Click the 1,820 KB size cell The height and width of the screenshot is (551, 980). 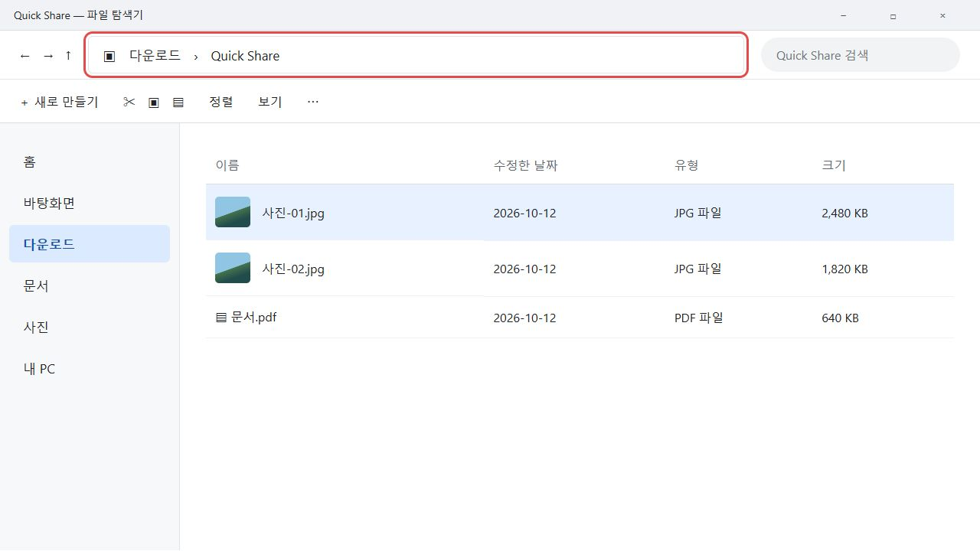click(x=844, y=269)
